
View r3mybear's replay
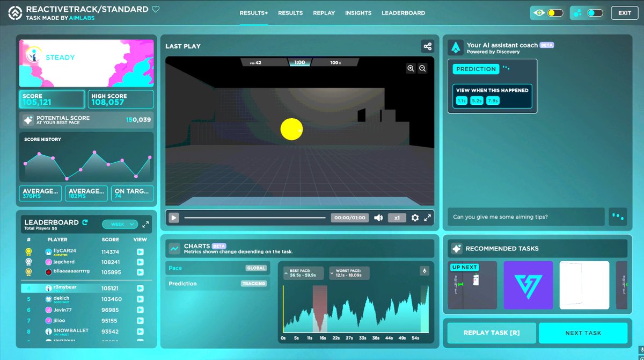tap(140, 289)
